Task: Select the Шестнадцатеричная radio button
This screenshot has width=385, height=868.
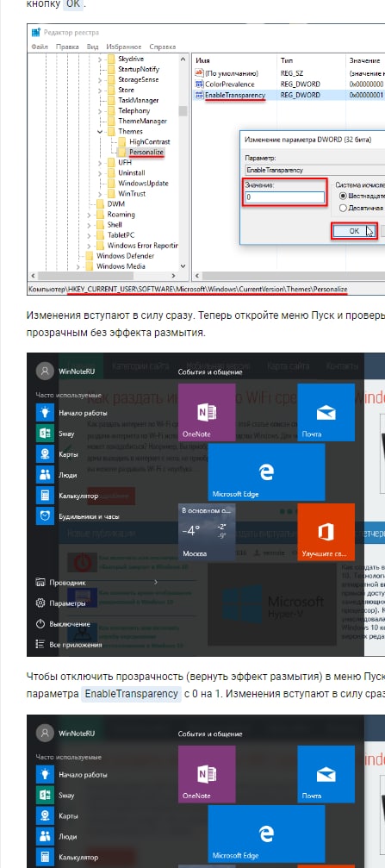Action: pos(343,196)
